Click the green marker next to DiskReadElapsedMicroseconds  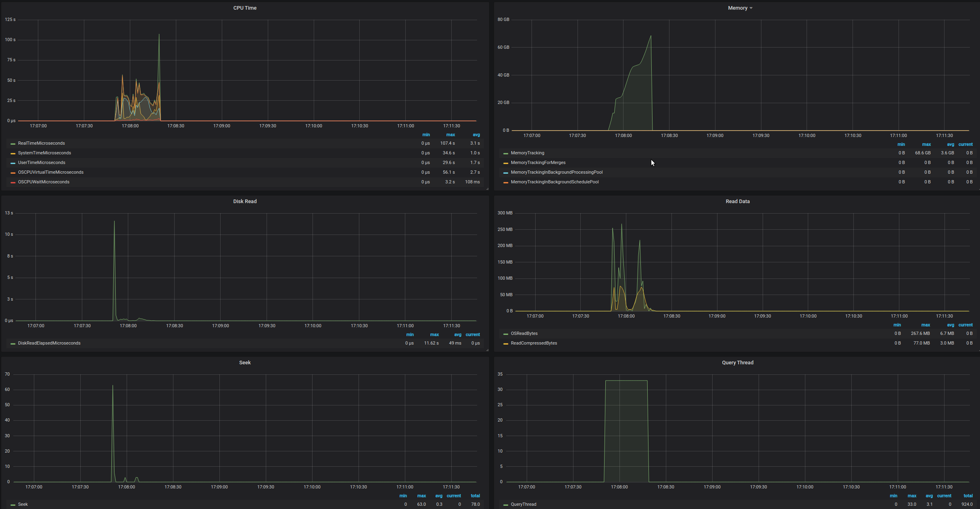tap(12, 343)
